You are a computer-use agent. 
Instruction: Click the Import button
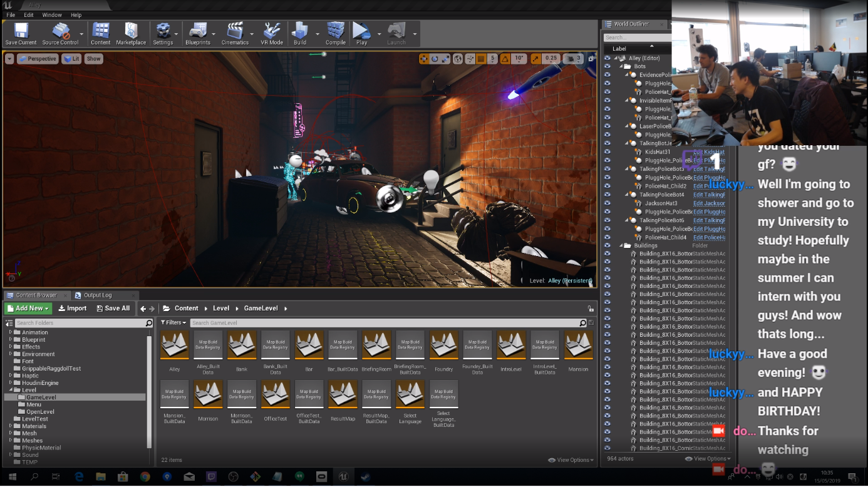[73, 309]
